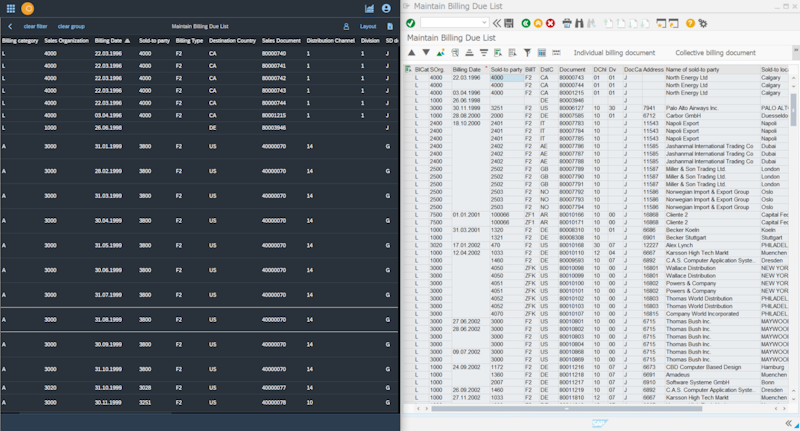Screen dimensions: 800x431
Task: Click the select-all icon at table corner
Action: (408, 69)
